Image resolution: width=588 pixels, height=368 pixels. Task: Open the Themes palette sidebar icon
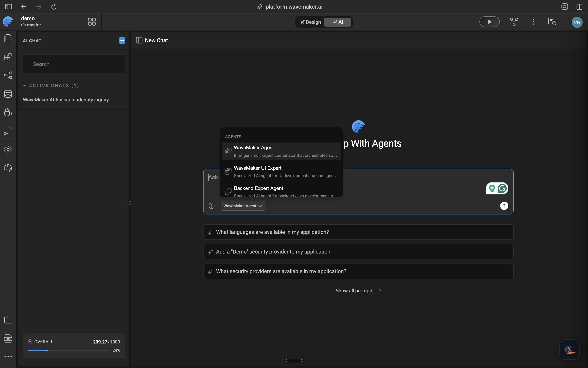point(8,168)
